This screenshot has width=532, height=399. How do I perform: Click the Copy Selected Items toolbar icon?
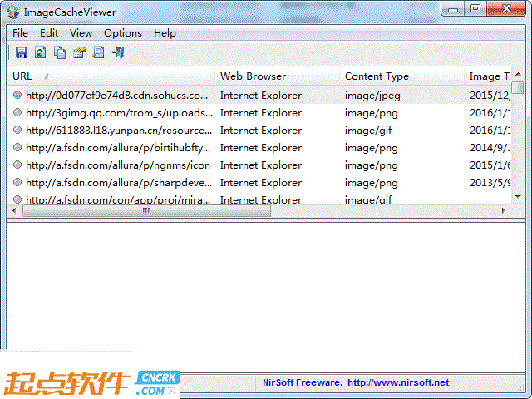click(60, 52)
